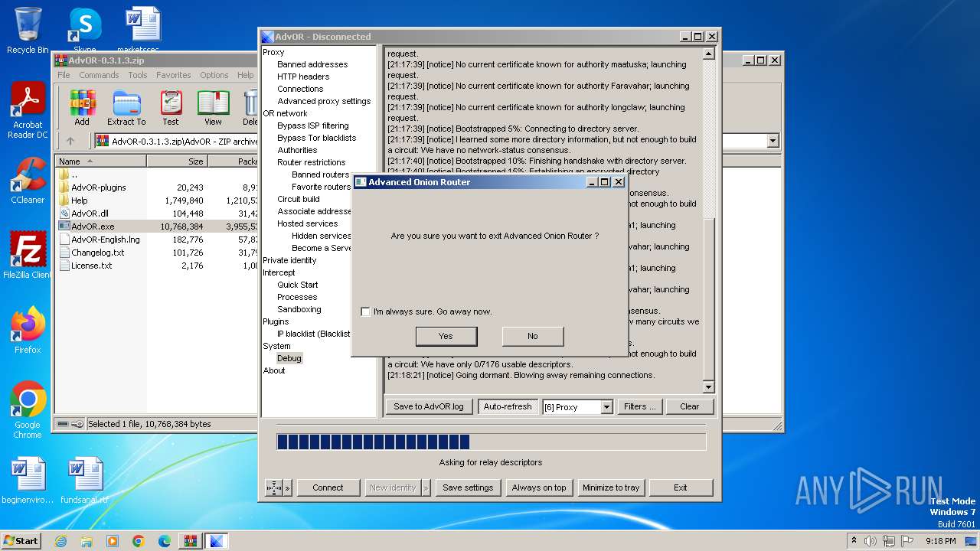Click the AdvOR connection progress bar
This screenshot has width=980, height=551.
[x=491, y=442]
